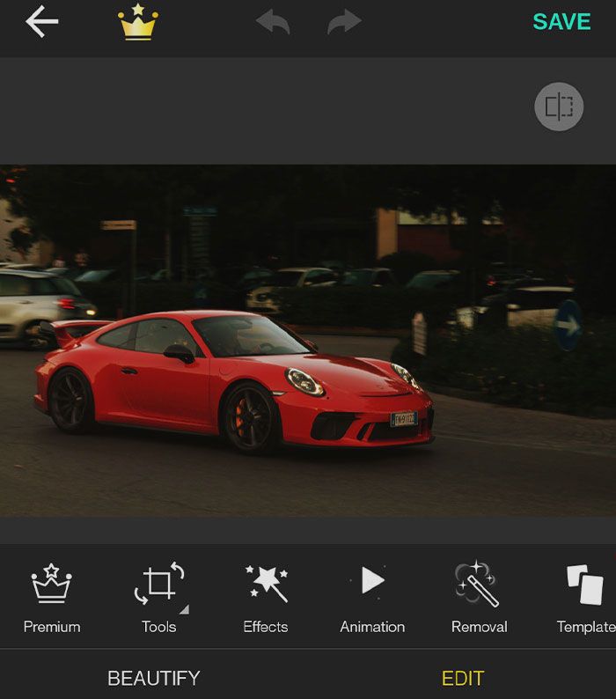Open the gold crown premium upgrade
The image size is (616, 699).
tap(138, 23)
